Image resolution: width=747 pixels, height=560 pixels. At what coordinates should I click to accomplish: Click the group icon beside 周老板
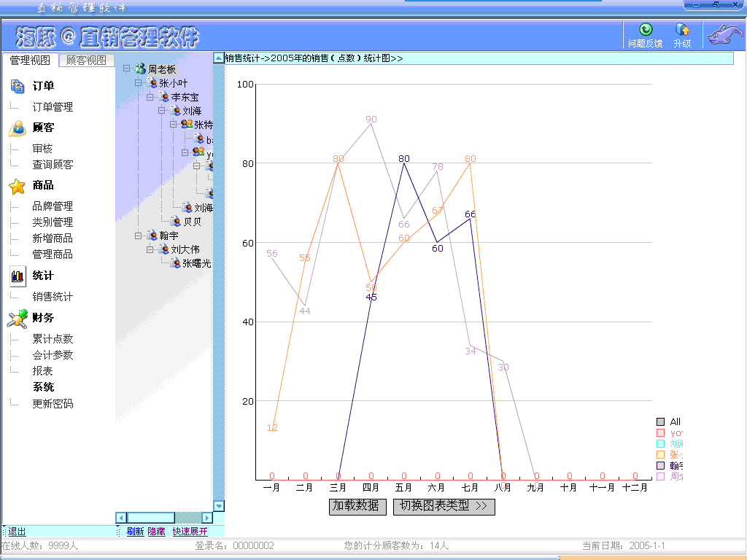(140, 69)
